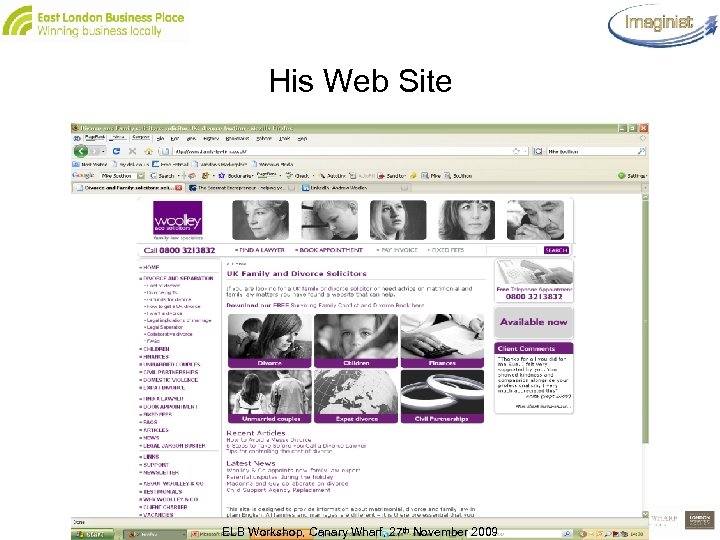Click the Woolley & Co solicitors logo
Viewport: 720px width, 540px height.
tap(178, 218)
